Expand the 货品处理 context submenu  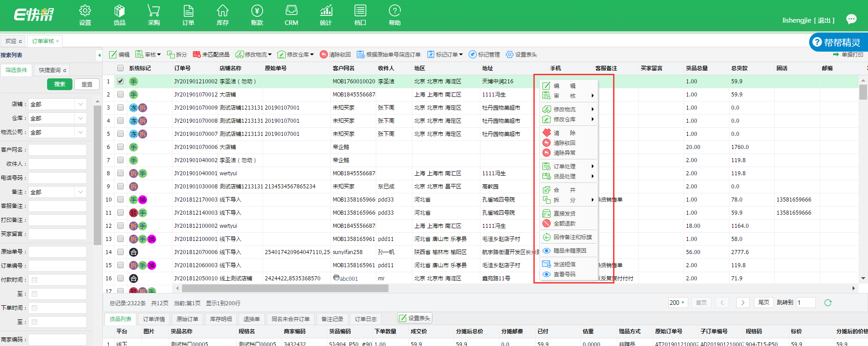[x=569, y=176]
